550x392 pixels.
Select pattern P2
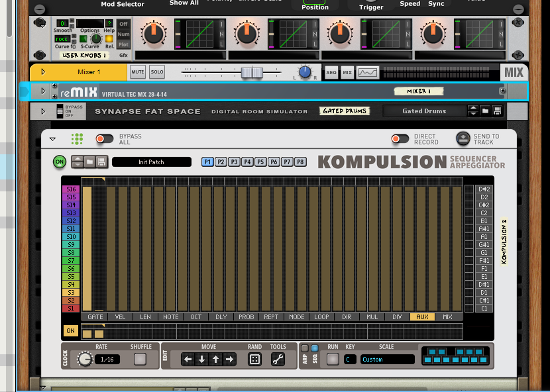pos(221,162)
